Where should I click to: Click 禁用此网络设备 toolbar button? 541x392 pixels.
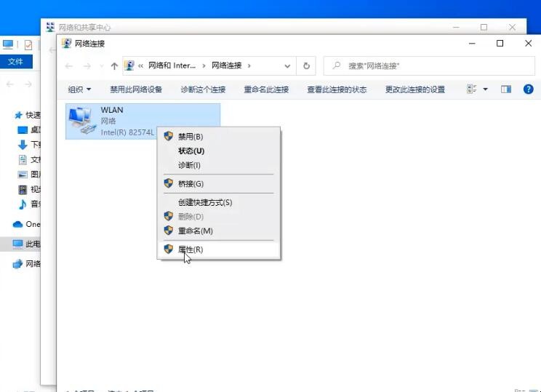tap(136, 89)
